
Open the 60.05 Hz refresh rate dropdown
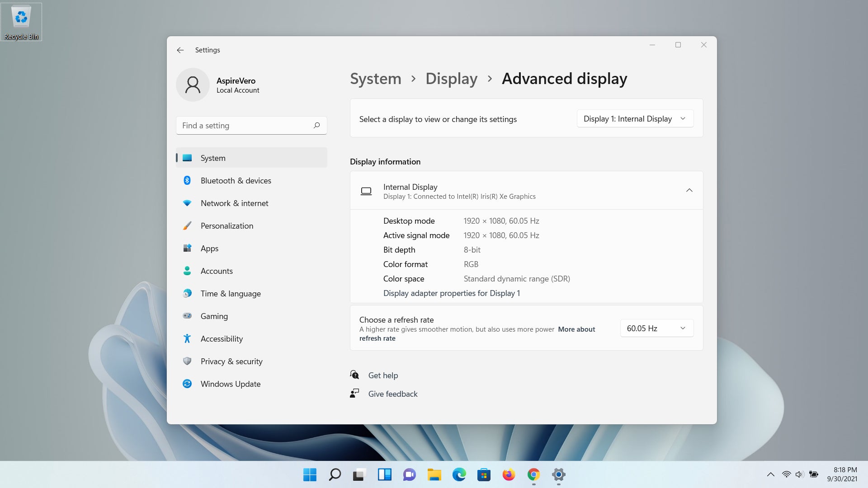(x=657, y=328)
